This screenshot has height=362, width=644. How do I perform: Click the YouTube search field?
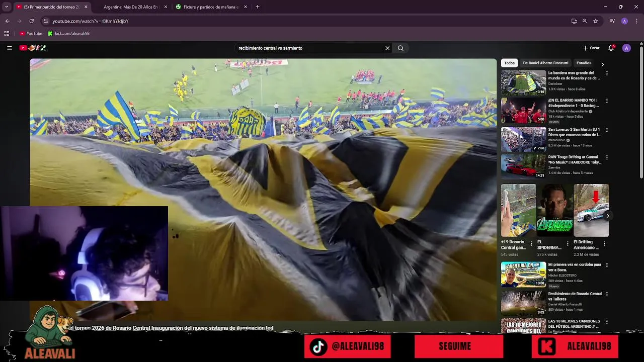[309, 48]
